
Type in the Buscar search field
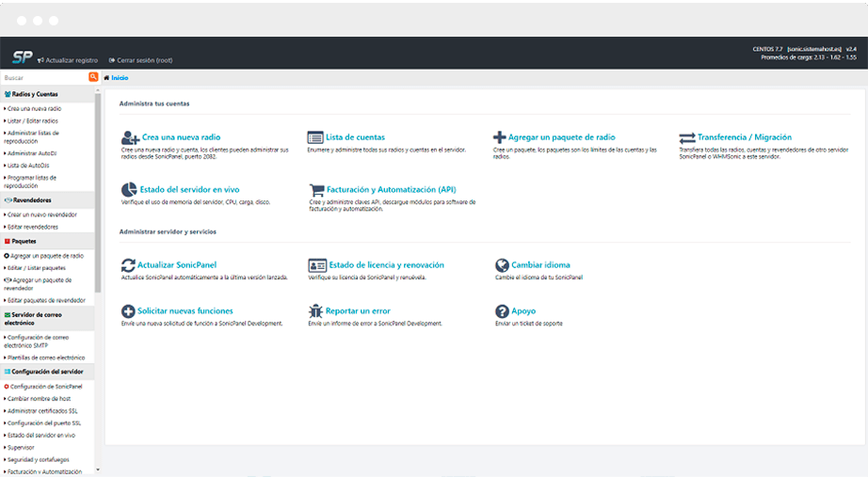43,78
